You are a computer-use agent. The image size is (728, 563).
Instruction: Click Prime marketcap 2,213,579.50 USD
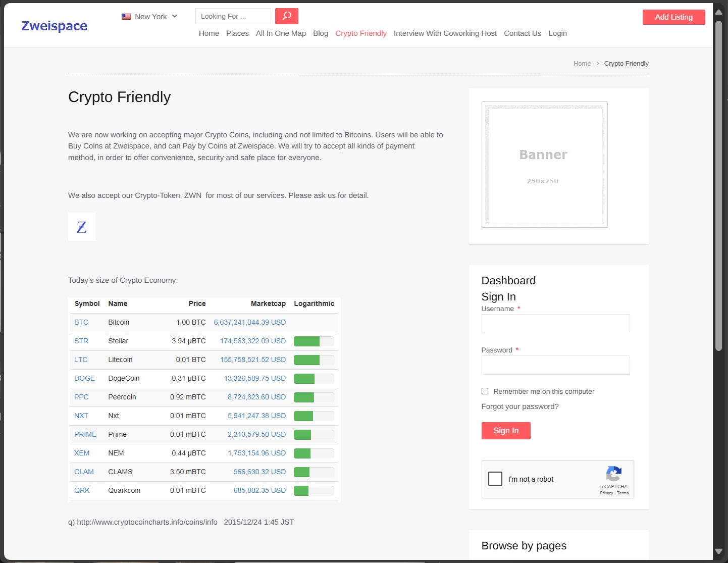pyautogui.click(x=256, y=434)
